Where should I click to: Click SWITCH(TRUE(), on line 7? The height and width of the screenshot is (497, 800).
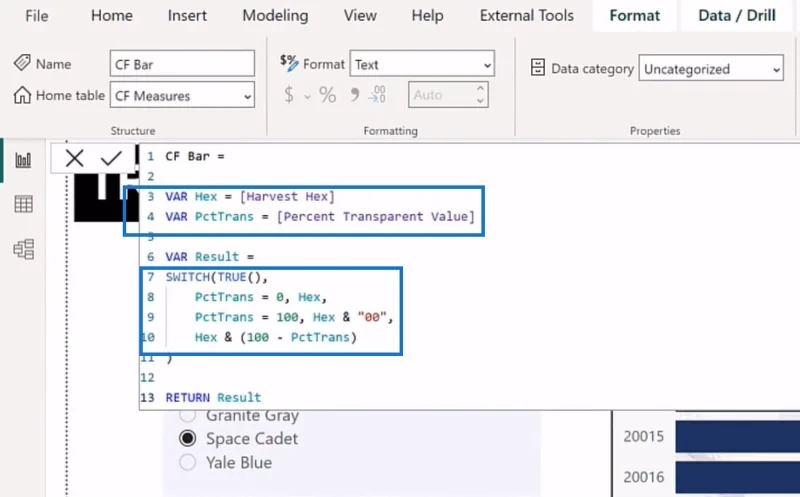pyautogui.click(x=216, y=277)
